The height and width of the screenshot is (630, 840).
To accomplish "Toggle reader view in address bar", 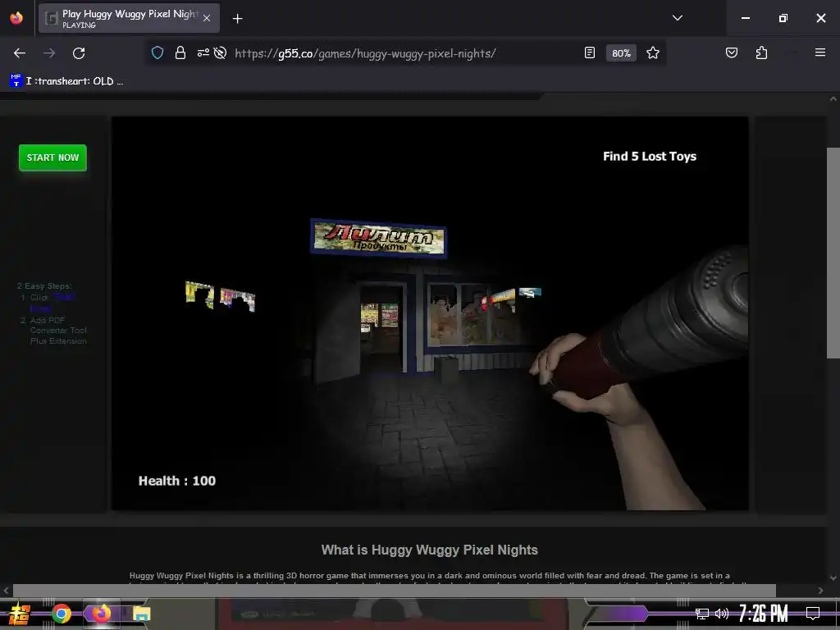I will (590, 52).
